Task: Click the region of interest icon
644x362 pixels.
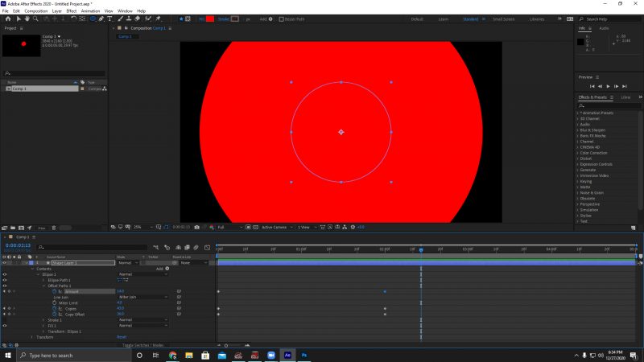Action: [248, 227]
